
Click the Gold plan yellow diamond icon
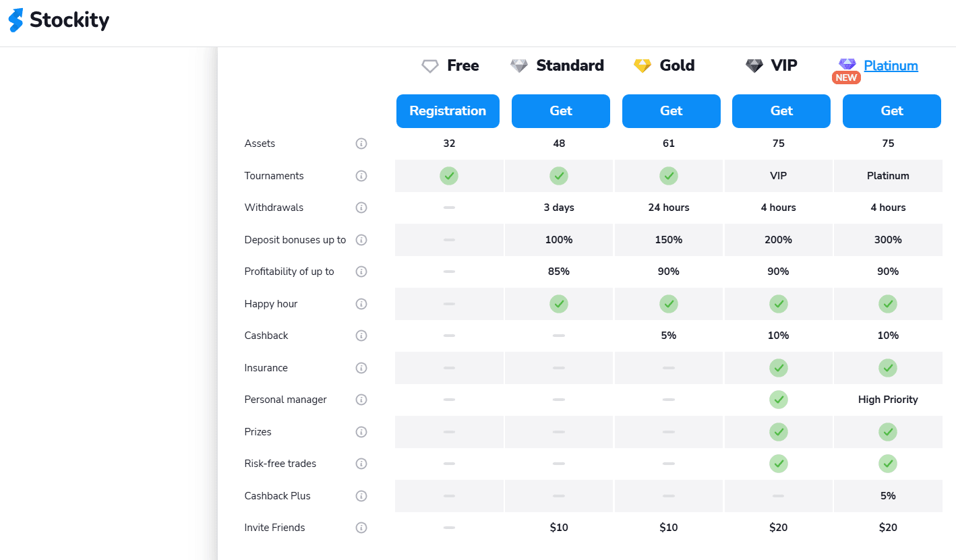pyautogui.click(x=643, y=66)
